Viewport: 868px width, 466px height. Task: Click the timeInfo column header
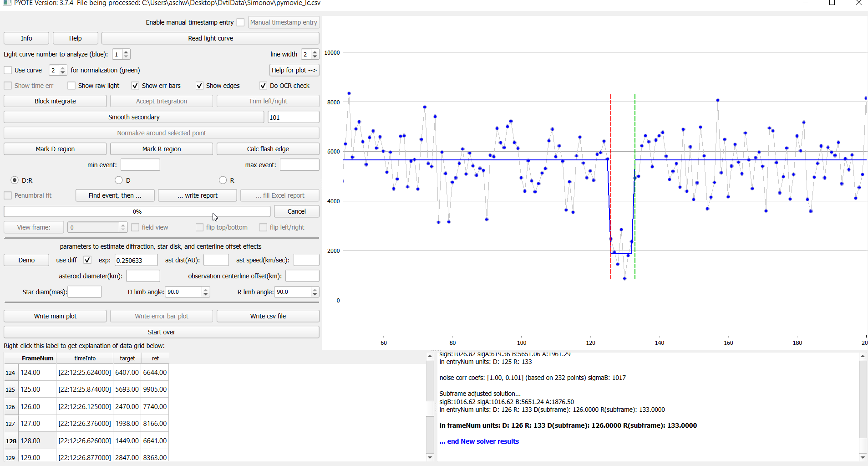[85, 358]
